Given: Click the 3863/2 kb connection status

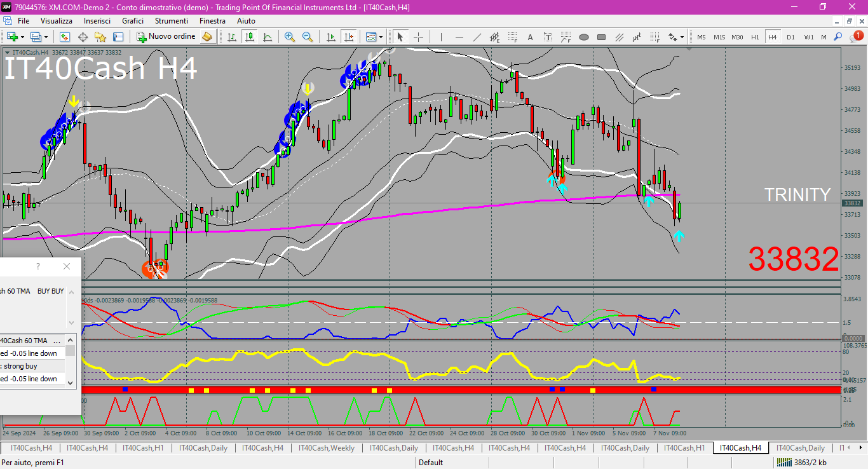Looking at the screenshot, I should point(802,463).
